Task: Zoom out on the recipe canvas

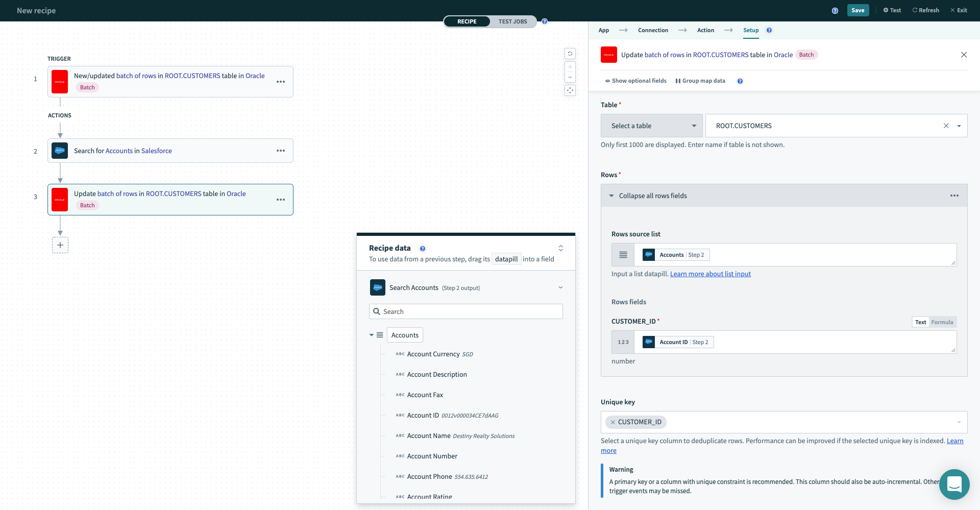Action: coord(570,78)
